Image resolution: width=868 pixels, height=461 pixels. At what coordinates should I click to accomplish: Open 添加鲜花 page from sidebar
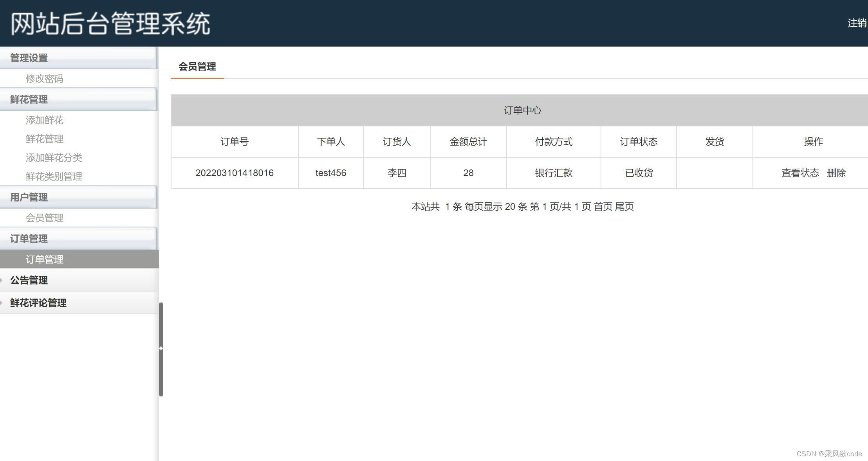pos(44,120)
